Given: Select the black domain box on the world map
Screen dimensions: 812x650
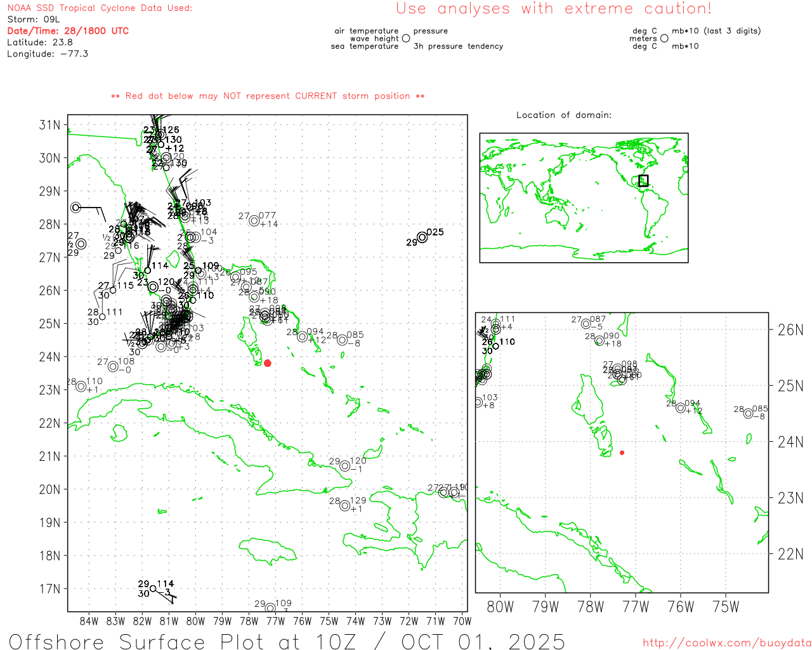Looking at the screenshot, I should [x=643, y=180].
